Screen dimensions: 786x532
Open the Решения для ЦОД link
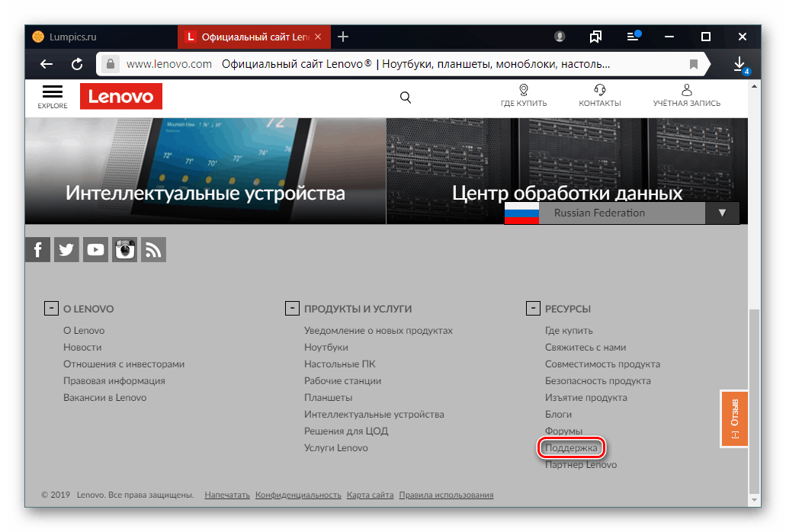(x=346, y=431)
